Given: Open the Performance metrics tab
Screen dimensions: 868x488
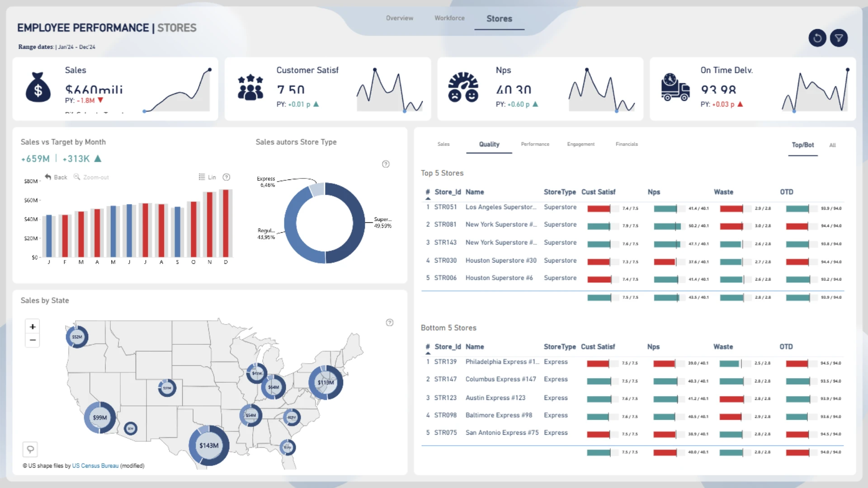Looking at the screenshot, I should pyautogui.click(x=535, y=144).
